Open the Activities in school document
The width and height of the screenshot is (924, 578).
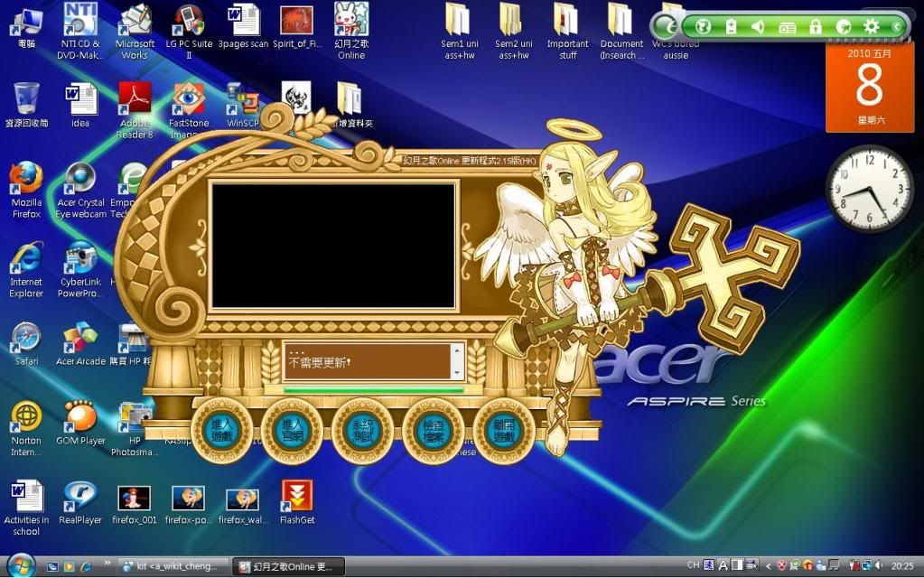[x=26, y=508]
